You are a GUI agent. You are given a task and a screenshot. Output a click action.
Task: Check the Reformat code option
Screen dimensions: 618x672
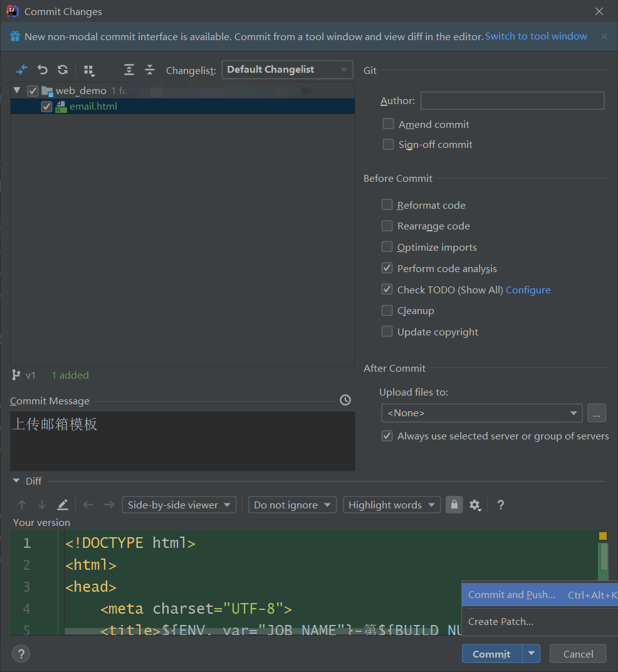(x=387, y=204)
